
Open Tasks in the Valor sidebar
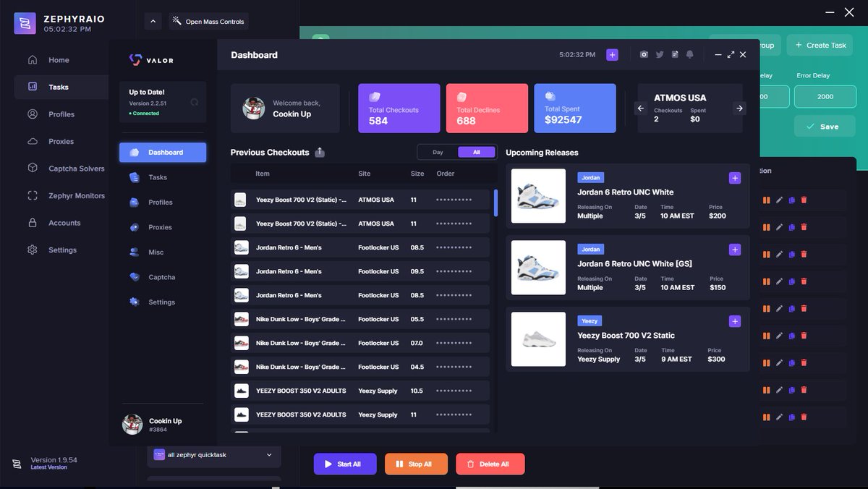148,177
